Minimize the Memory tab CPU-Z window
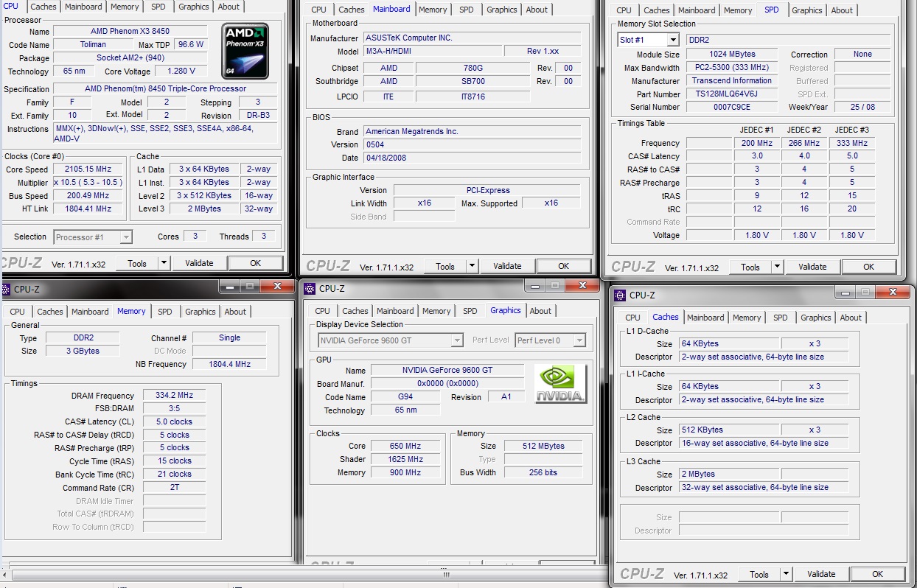917x588 pixels. [231, 287]
